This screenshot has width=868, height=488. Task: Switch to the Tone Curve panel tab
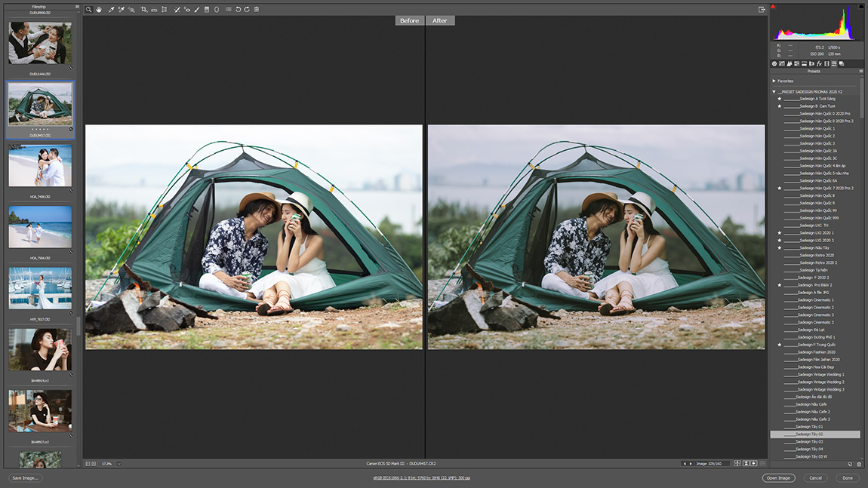point(781,64)
